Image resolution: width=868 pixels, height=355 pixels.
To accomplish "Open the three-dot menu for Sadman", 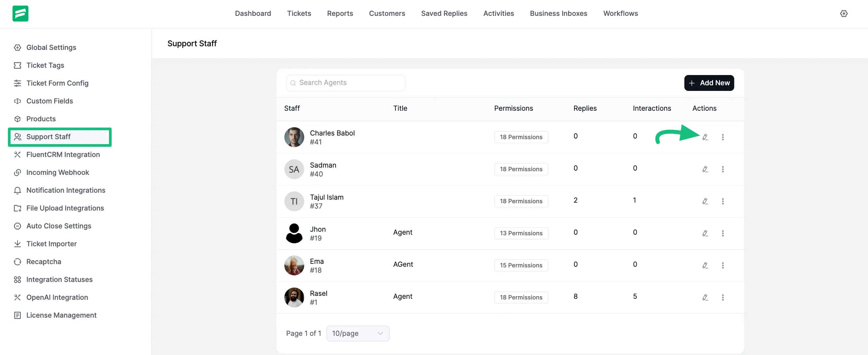I will click(722, 169).
